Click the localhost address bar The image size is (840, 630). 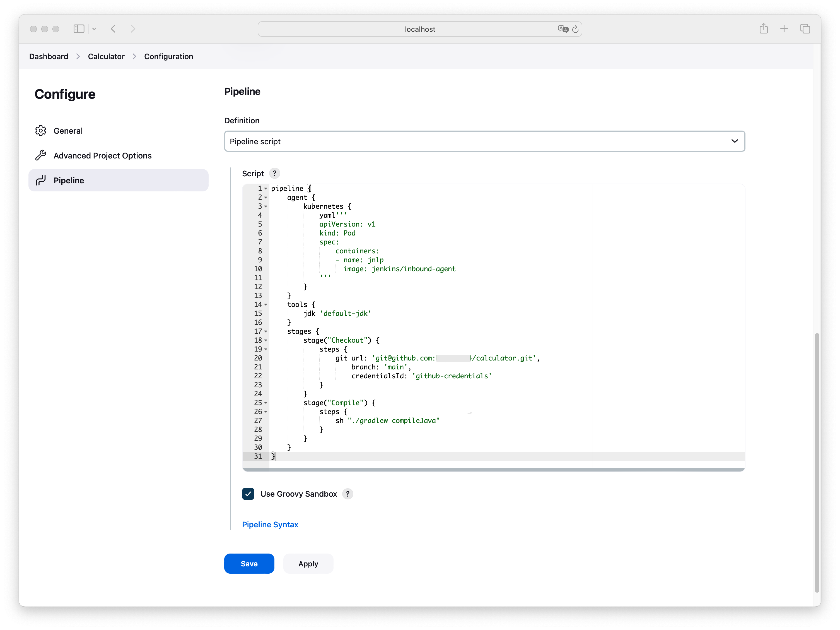click(x=420, y=29)
